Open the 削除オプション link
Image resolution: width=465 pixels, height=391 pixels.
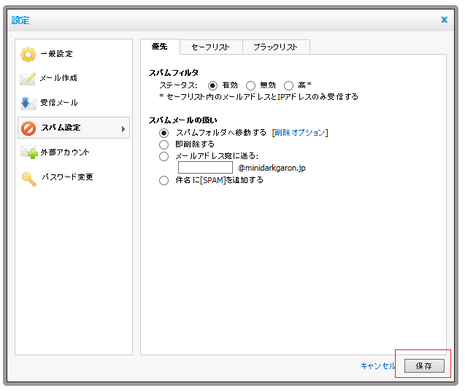(300, 133)
